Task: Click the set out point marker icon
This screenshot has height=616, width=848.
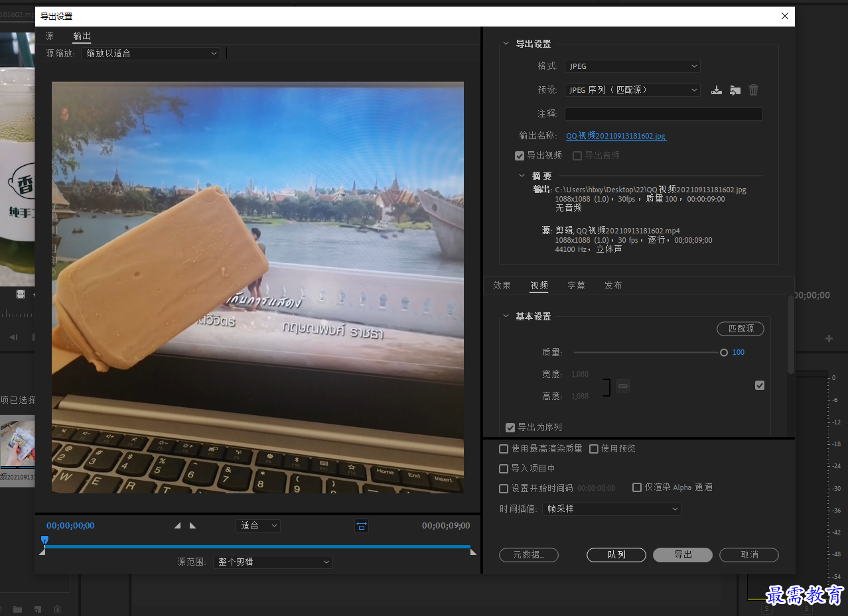Action: tap(192, 526)
